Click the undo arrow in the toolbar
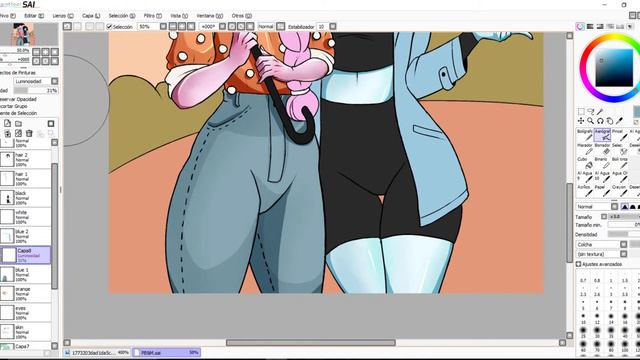 (x=67, y=27)
